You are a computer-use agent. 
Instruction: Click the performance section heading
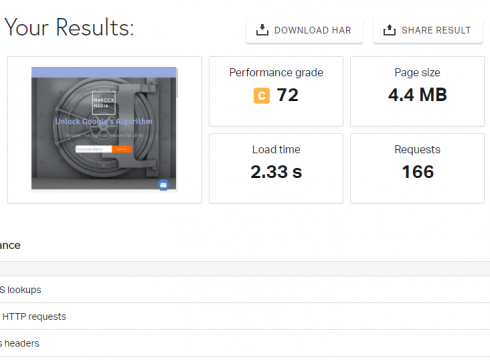pyautogui.click(x=10, y=245)
